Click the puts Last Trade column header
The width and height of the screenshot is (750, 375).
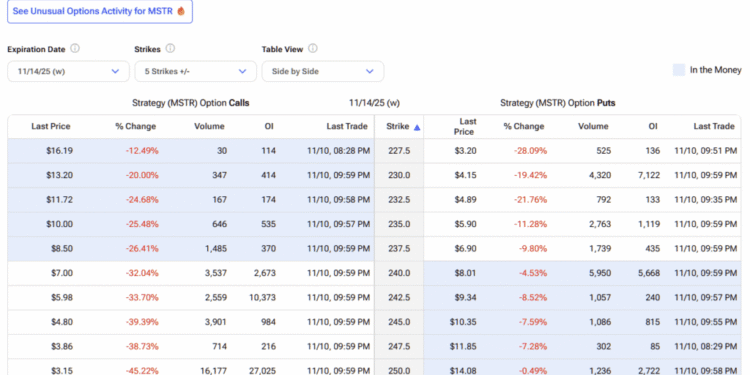(714, 126)
